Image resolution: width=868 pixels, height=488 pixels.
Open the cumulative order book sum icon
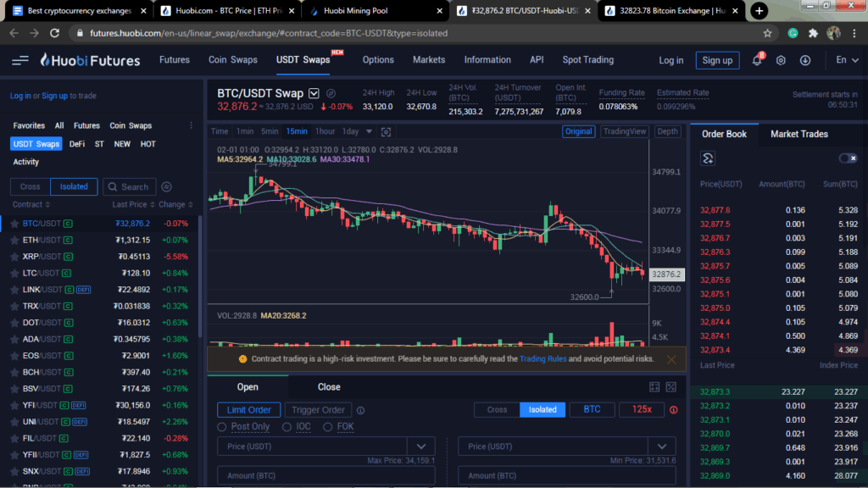(x=709, y=158)
